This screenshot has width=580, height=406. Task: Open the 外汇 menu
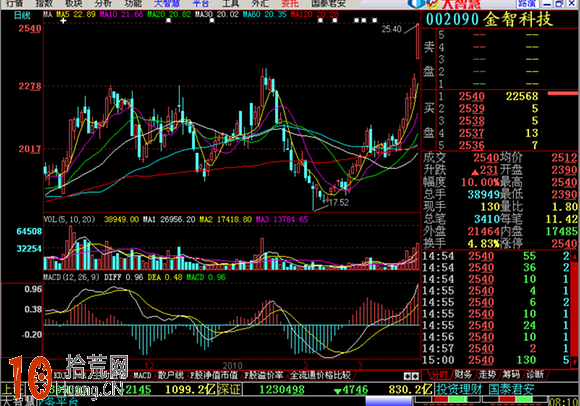[x=260, y=3]
